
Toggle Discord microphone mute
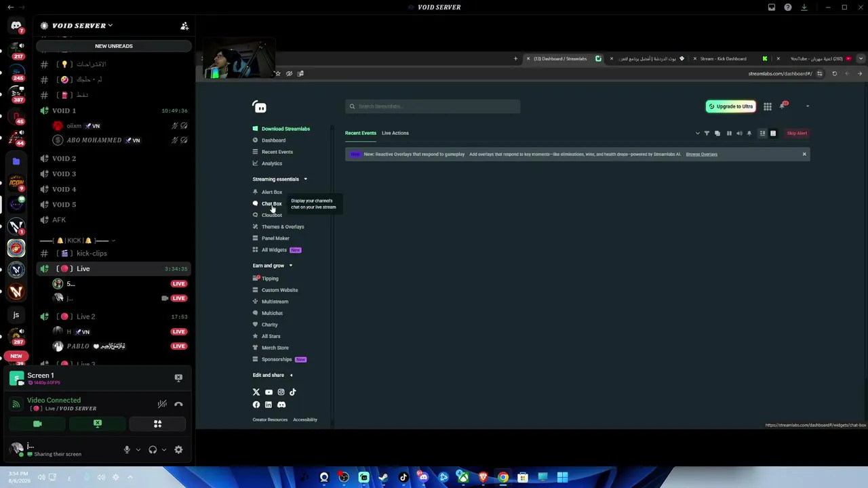click(127, 449)
